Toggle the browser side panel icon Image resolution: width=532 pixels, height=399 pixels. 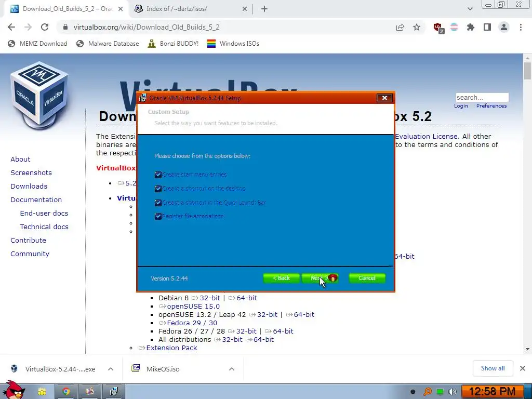(x=487, y=27)
